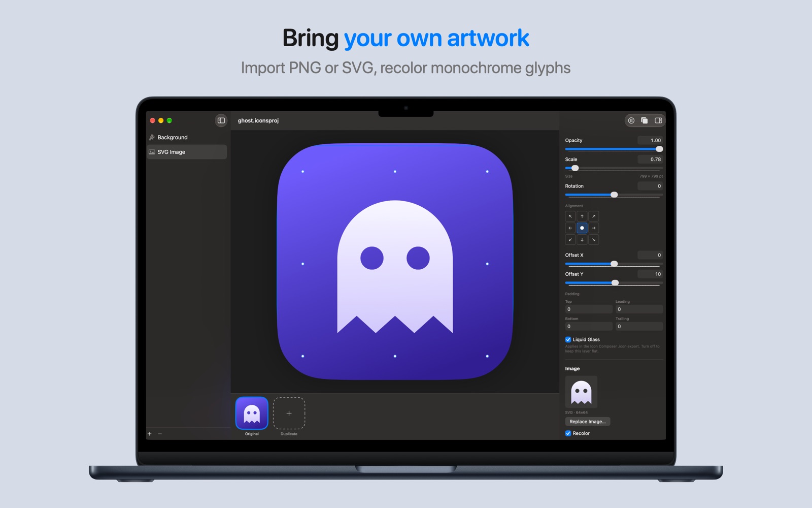Align layer to right center

[594, 228]
